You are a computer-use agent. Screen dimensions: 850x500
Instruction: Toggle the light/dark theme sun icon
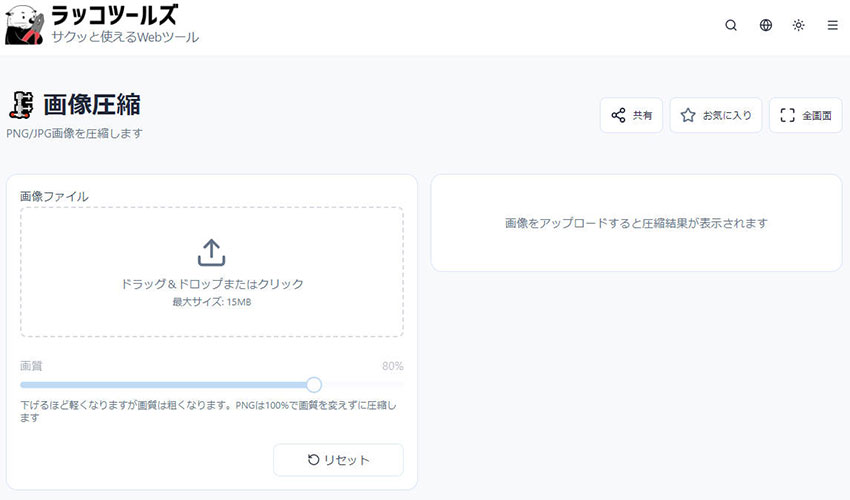[799, 25]
